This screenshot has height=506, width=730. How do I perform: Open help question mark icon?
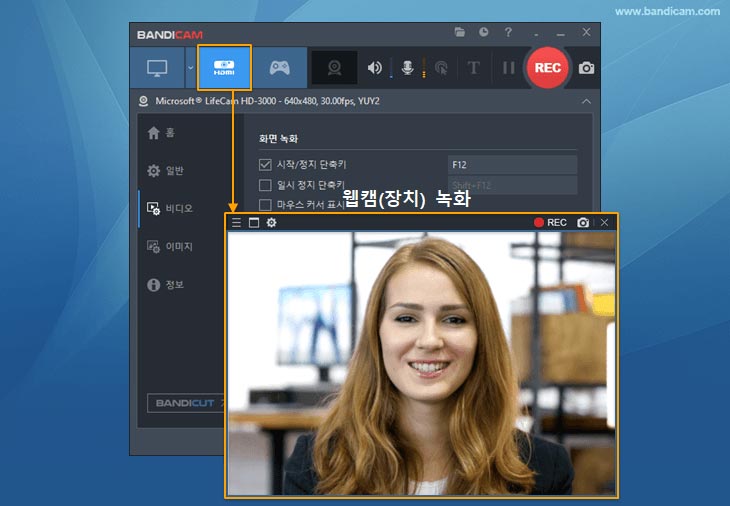(x=508, y=32)
